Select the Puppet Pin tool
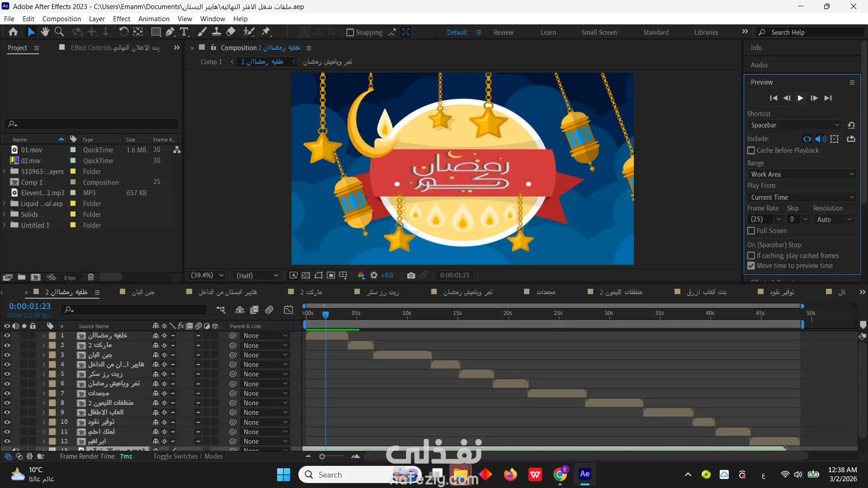The image size is (868, 488). click(266, 32)
